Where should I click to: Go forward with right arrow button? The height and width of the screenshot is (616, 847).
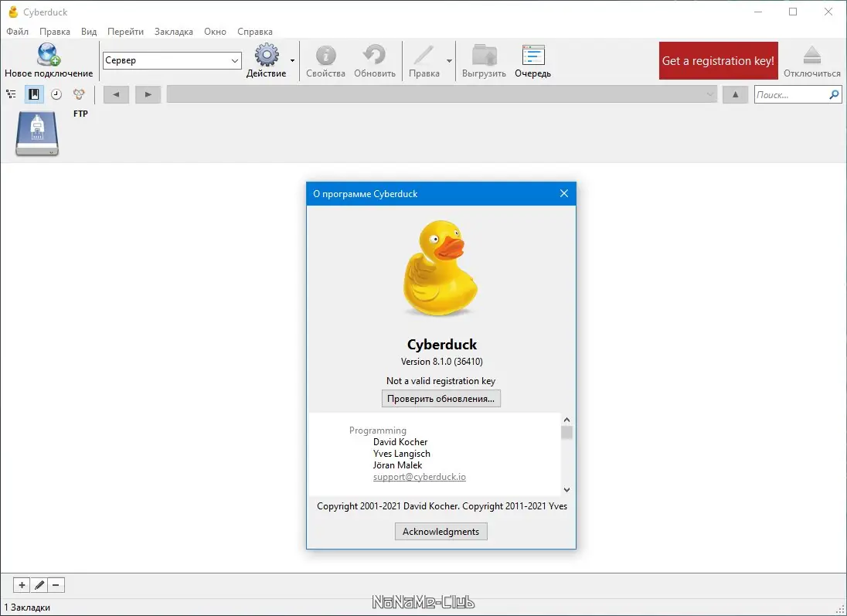(148, 94)
